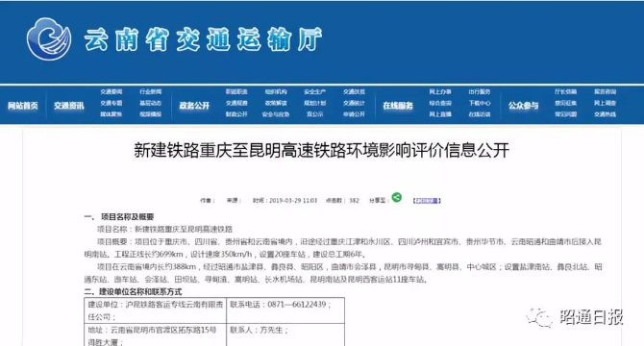
Task: Click the 交通统计 sub-link
Action: [x=354, y=103]
